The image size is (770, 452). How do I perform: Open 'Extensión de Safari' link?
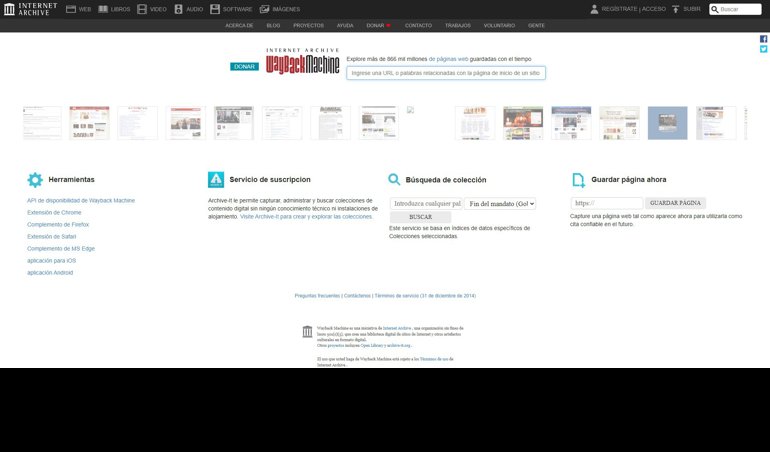point(52,237)
